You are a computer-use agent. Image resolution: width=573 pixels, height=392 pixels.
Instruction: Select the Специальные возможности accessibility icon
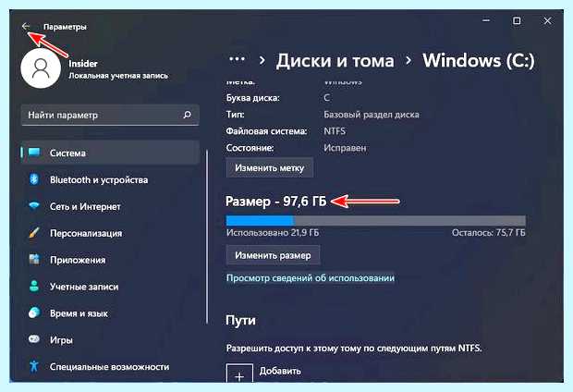[34, 366]
